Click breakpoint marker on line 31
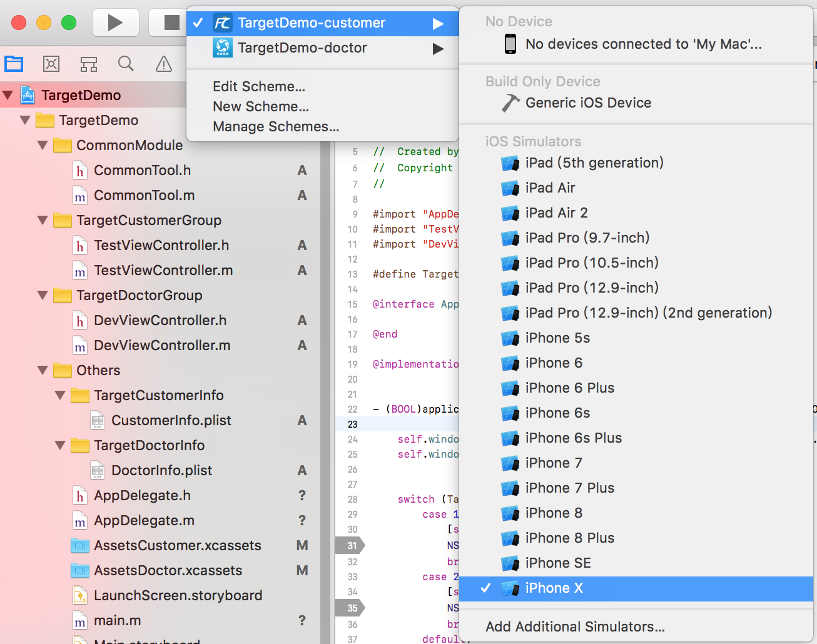This screenshot has width=817, height=644. click(x=351, y=545)
